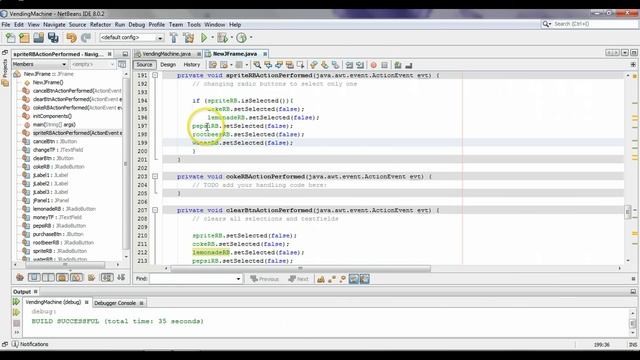640x360 pixels.
Task: Click the Stop Macro Recording icon
Action: point(384,65)
